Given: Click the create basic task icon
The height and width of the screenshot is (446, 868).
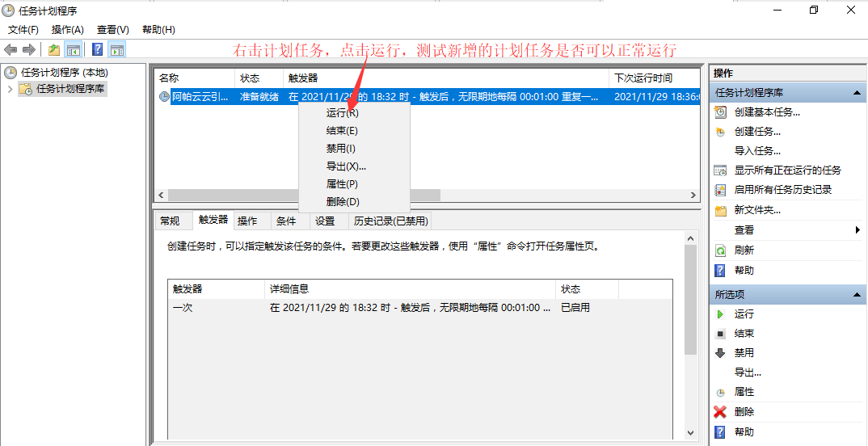Looking at the screenshot, I should tap(720, 112).
